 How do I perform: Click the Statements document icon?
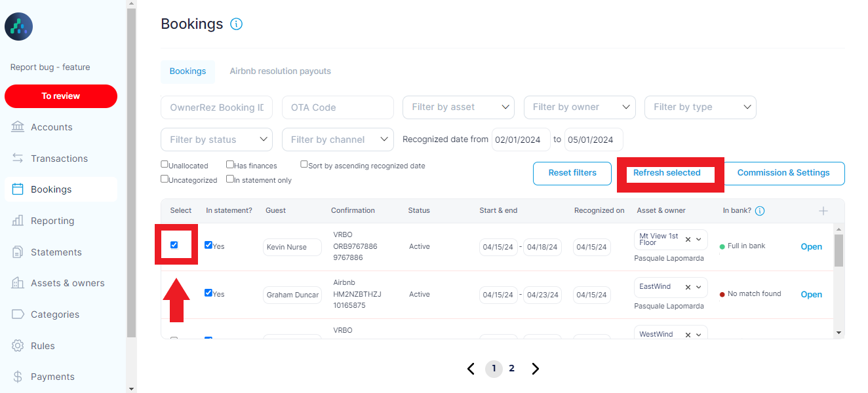tap(18, 252)
